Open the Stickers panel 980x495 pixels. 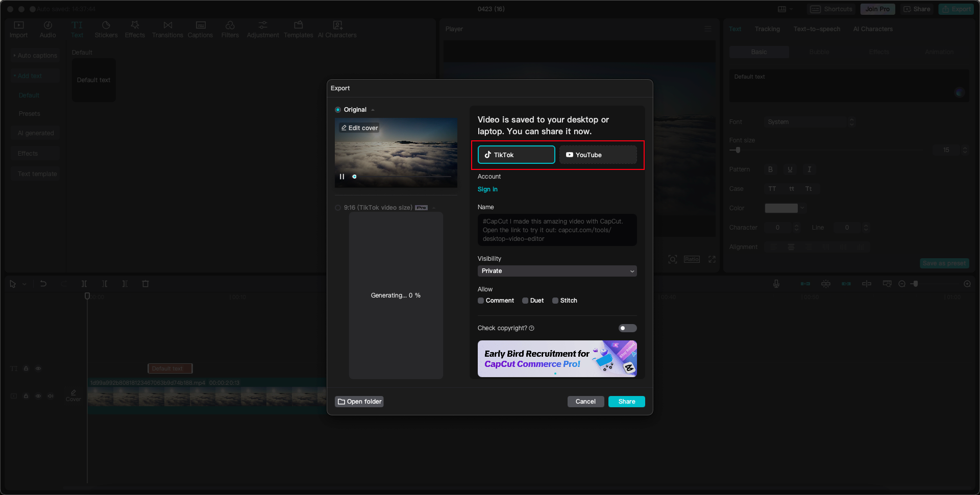point(106,29)
